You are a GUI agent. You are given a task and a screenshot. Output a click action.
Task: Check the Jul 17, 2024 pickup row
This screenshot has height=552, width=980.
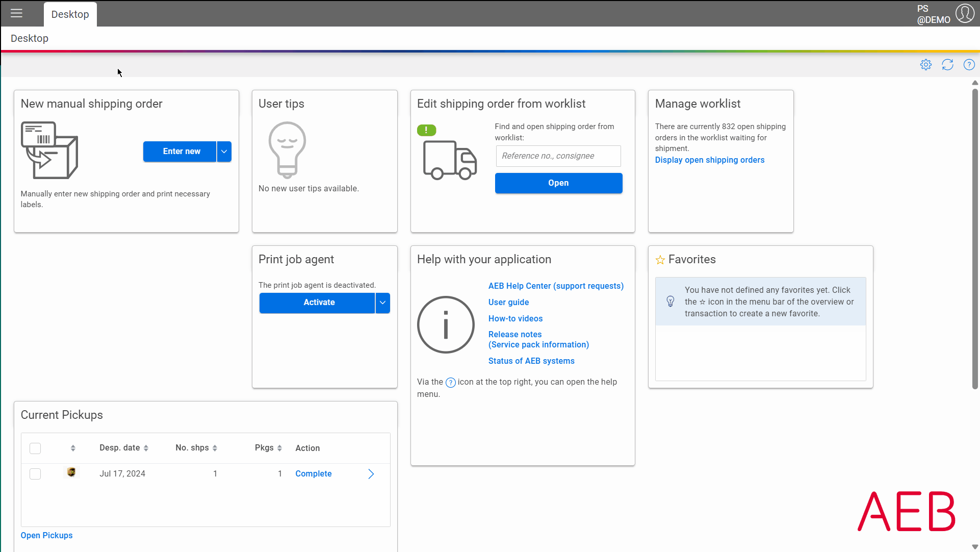point(35,474)
